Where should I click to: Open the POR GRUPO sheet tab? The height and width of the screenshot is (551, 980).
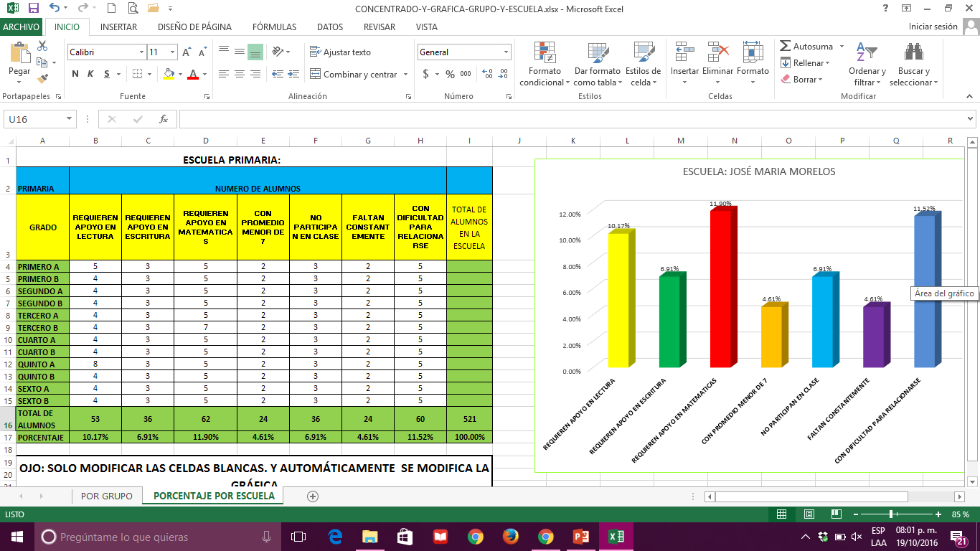[106, 496]
